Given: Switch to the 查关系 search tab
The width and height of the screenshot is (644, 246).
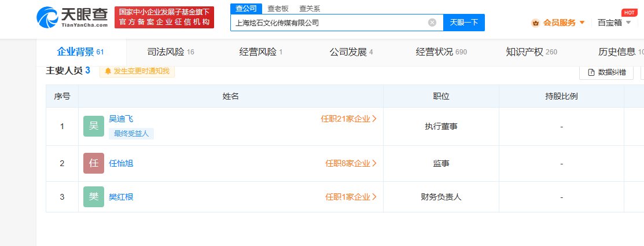Looking at the screenshot, I should [x=310, y=8].
